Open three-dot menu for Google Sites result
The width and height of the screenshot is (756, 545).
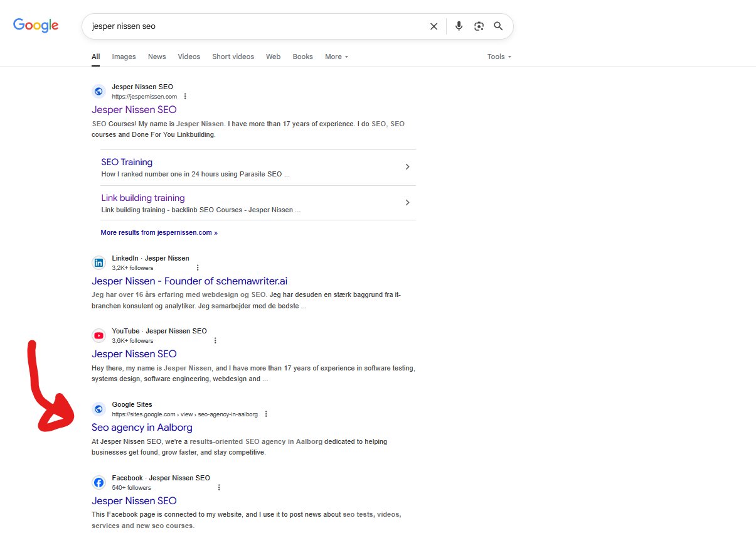coord(266,414)
